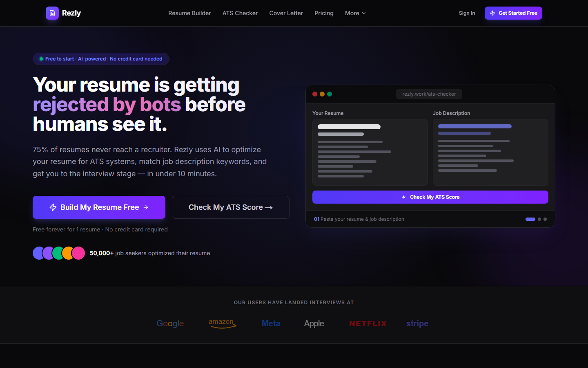Click the lightning icon on Build My Resume Free
The image size is (588, 368).
53,207
